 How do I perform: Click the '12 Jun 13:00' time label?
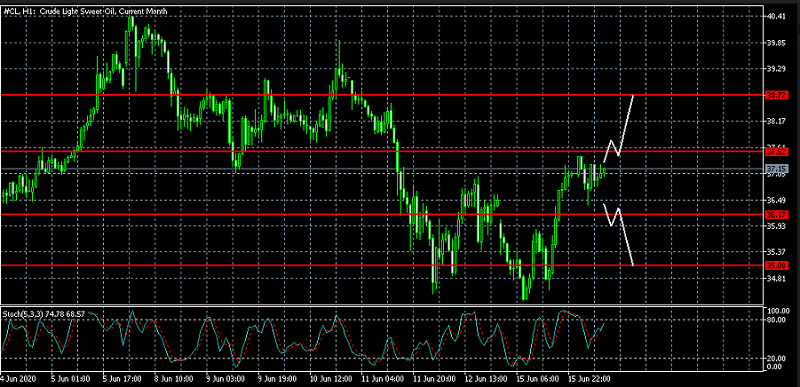pyautogui.click(x=487, y=379)
